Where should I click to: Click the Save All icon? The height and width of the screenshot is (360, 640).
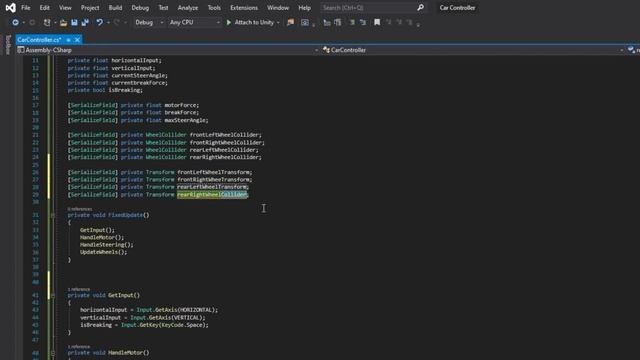(x=85, y=22)
